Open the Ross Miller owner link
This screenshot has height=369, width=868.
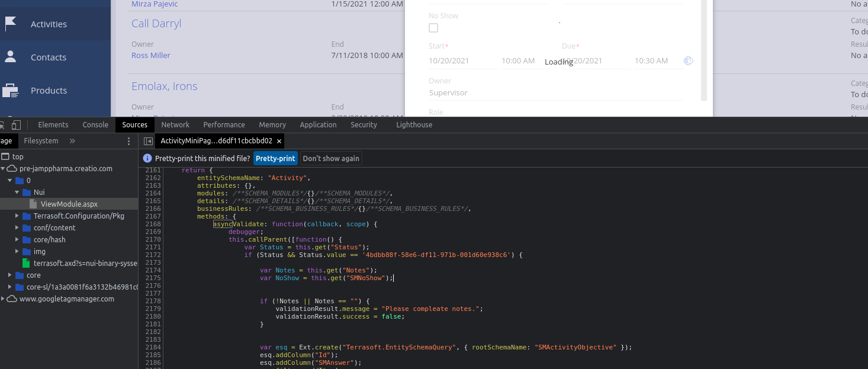[x=150, y=55]
